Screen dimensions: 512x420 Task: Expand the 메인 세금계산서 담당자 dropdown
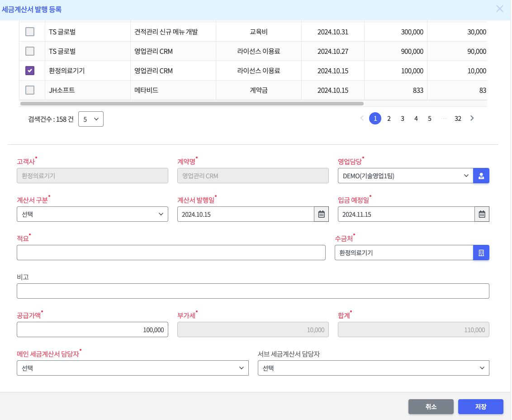point(133,368)
